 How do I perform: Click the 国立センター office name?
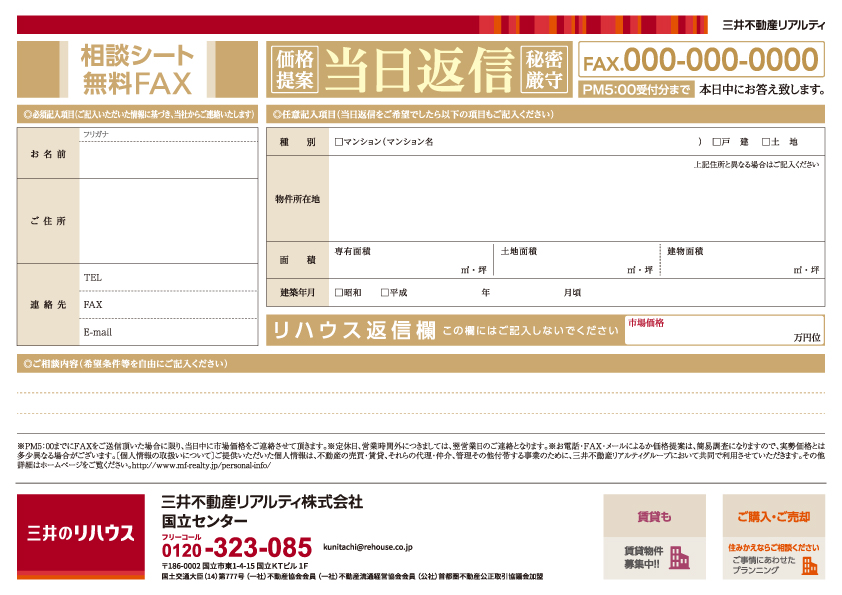click(205, 521)
